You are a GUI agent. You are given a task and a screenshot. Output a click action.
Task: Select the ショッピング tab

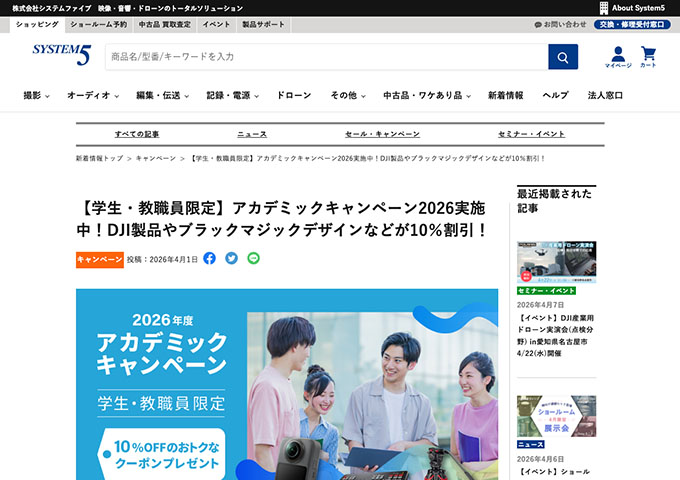click(37, 25)
